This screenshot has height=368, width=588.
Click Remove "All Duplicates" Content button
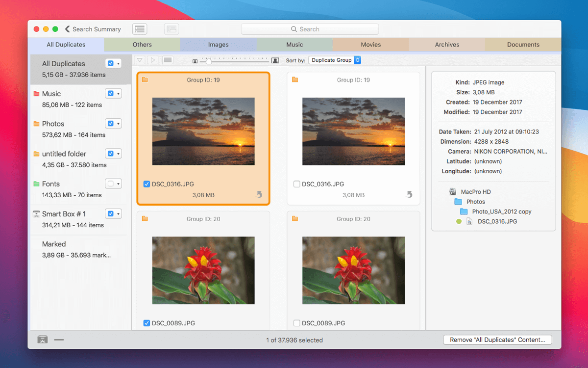(497, 340)
